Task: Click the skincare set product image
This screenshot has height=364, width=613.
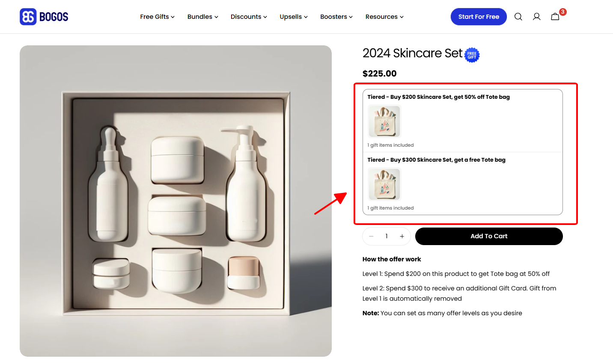Action: point(176,201)
